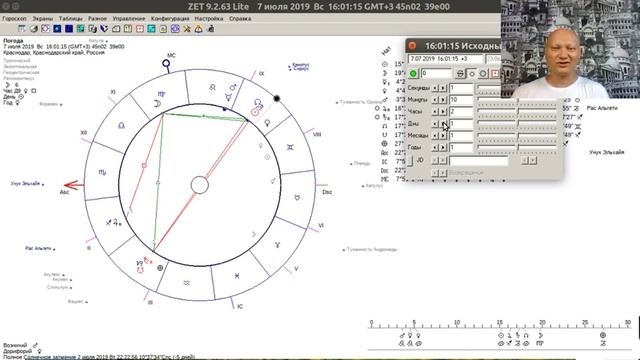Decrease Секунды with its left arrow

click(435, 88)
